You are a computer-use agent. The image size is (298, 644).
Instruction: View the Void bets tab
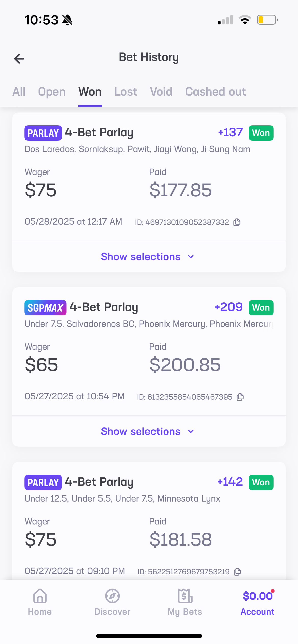tap(161, 92)
